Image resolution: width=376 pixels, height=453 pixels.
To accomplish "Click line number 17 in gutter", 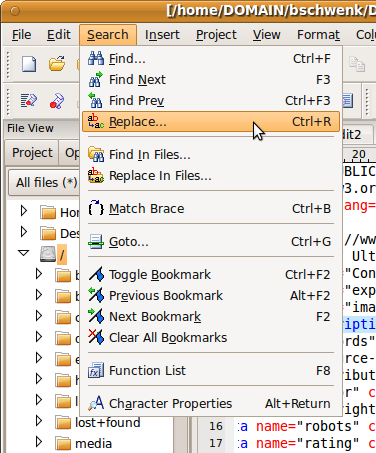I will tap(216, 443).
